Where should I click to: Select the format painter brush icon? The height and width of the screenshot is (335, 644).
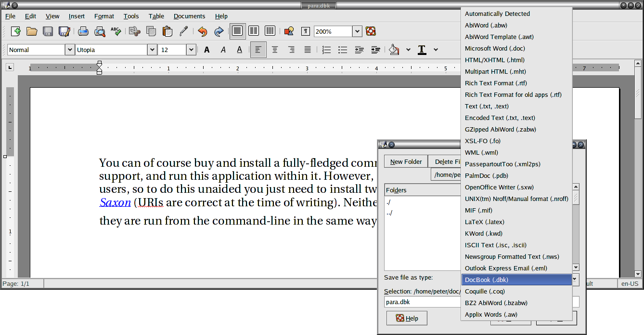coord(183,31)
